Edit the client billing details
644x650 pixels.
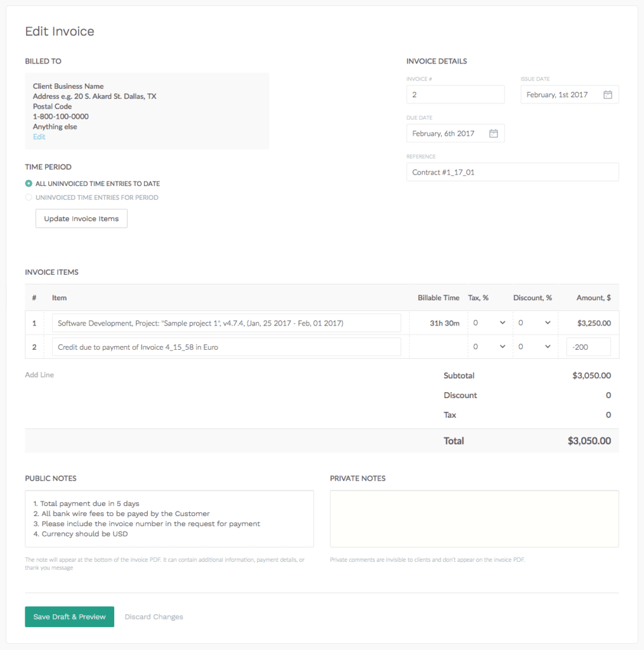(x=39, y=136)
